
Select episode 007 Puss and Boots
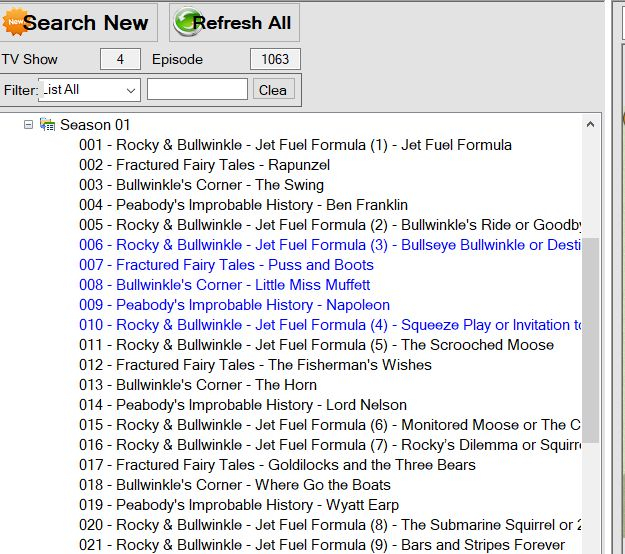[x=226, y=265]
